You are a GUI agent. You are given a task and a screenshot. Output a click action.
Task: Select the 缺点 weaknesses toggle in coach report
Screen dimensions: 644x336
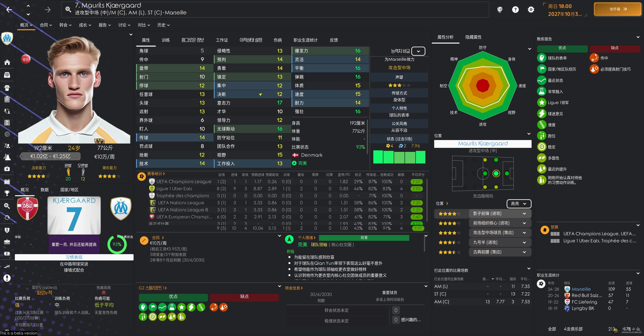[615, 48]
